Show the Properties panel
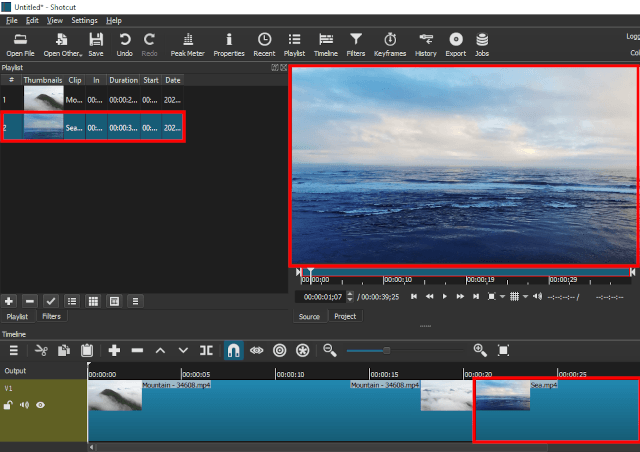This screenshot has width=640, height=452. [x=229, y=45]
